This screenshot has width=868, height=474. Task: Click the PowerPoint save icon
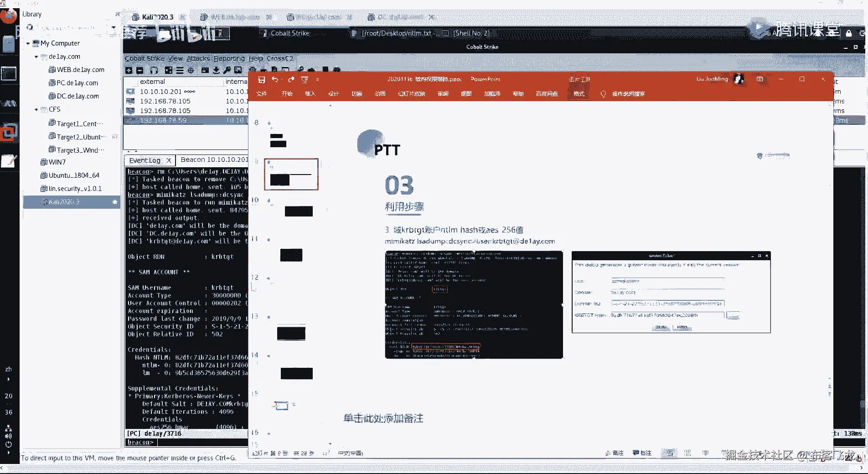(261, 80)
